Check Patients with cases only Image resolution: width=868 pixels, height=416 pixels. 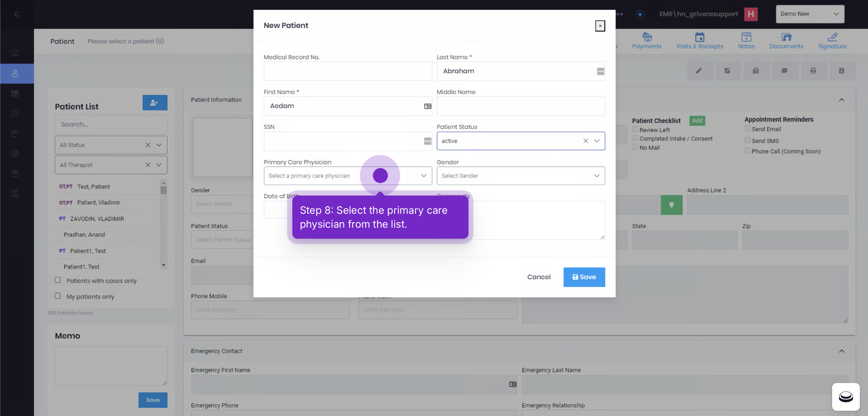[x=58, y=280]
